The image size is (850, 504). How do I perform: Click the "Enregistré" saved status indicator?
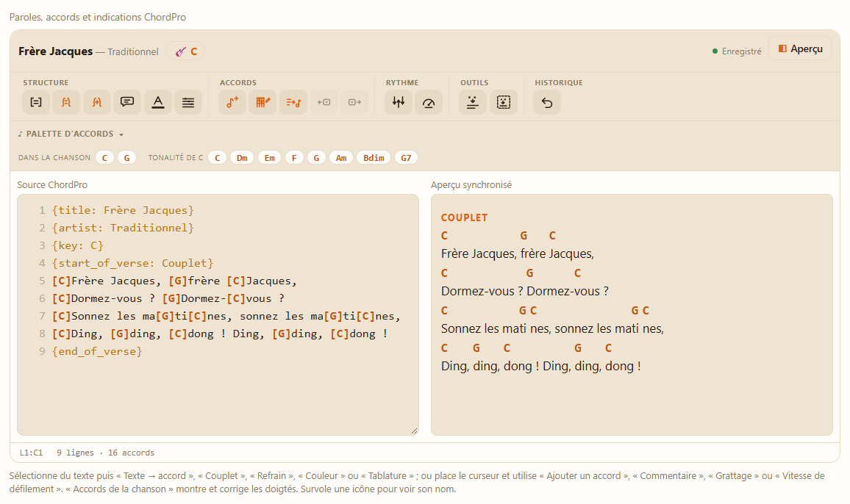(x=737, y=51)
